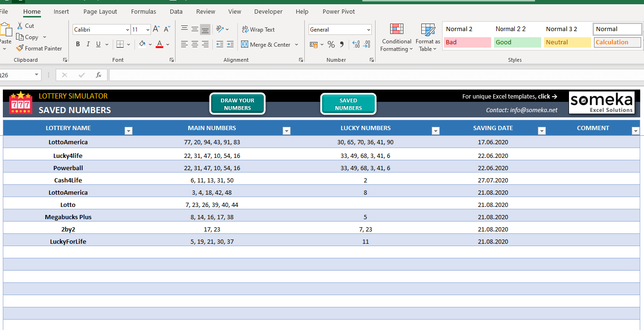Click the Comma number style icon

point(341,44)
